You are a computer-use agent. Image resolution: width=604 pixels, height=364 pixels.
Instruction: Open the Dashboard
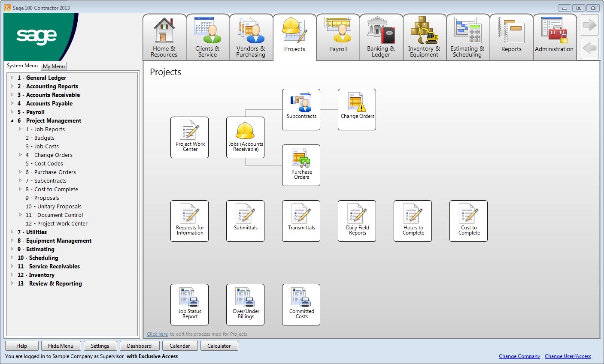point(139,346)
